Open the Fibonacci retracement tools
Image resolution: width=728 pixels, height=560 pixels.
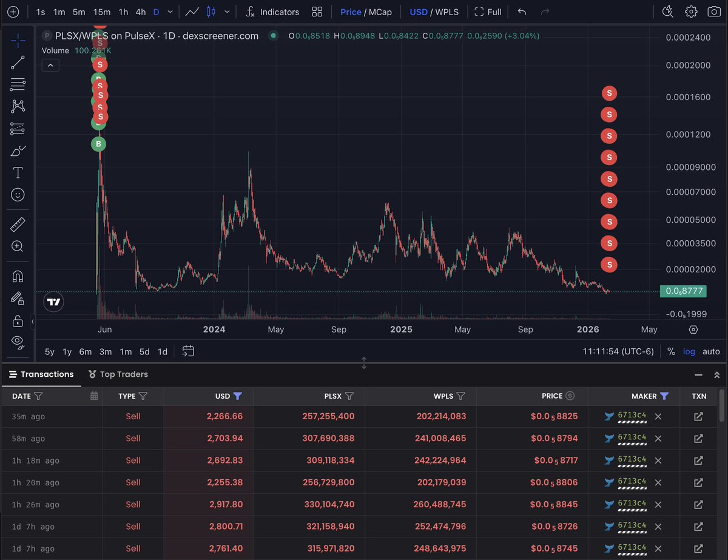tap(18, 84)
